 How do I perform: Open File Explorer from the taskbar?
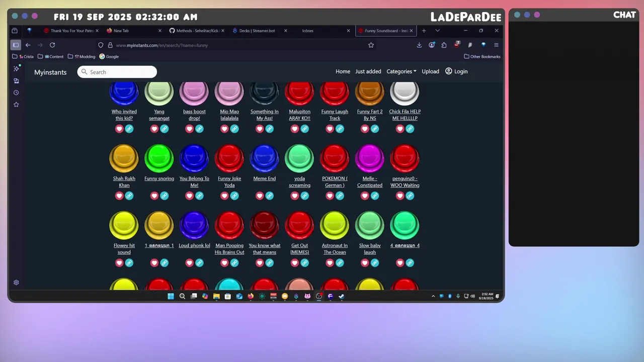216,296
